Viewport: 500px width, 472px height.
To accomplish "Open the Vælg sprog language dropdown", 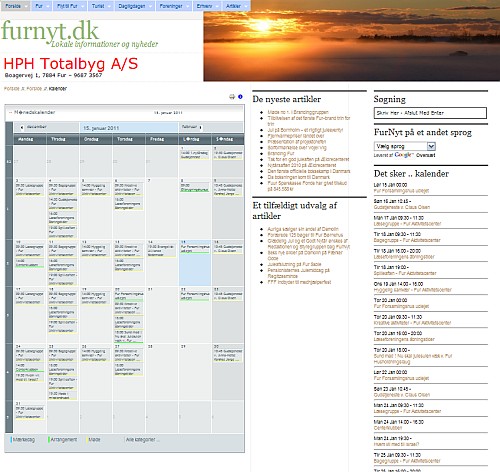I will (405, 146).
